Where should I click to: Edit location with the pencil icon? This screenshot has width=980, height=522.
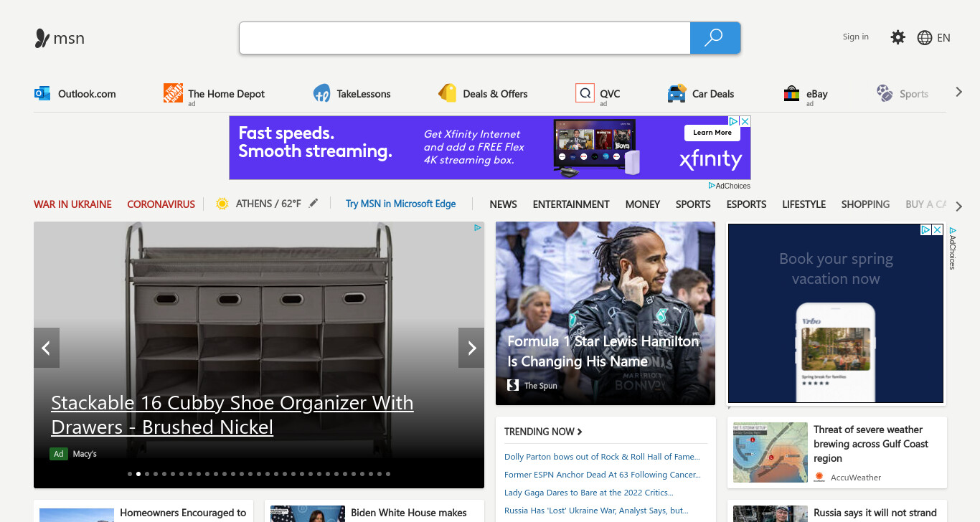313,204
